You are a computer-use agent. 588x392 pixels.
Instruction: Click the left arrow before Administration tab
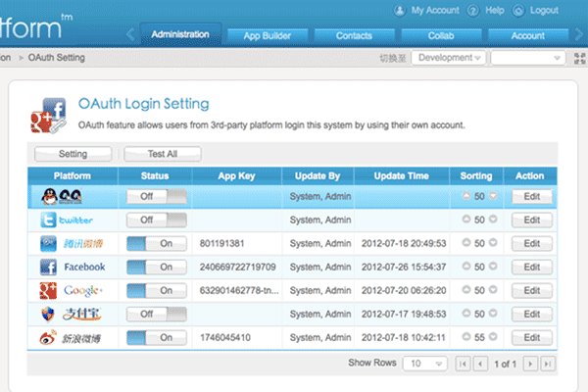(130, 35)
